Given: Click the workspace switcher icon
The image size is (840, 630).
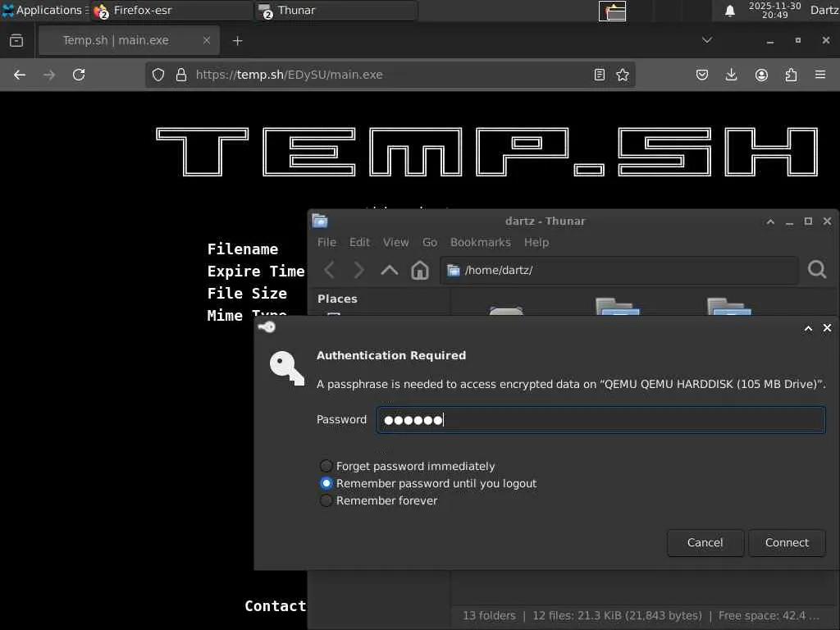Looking at the screenshot, I should tap(612, 11).
